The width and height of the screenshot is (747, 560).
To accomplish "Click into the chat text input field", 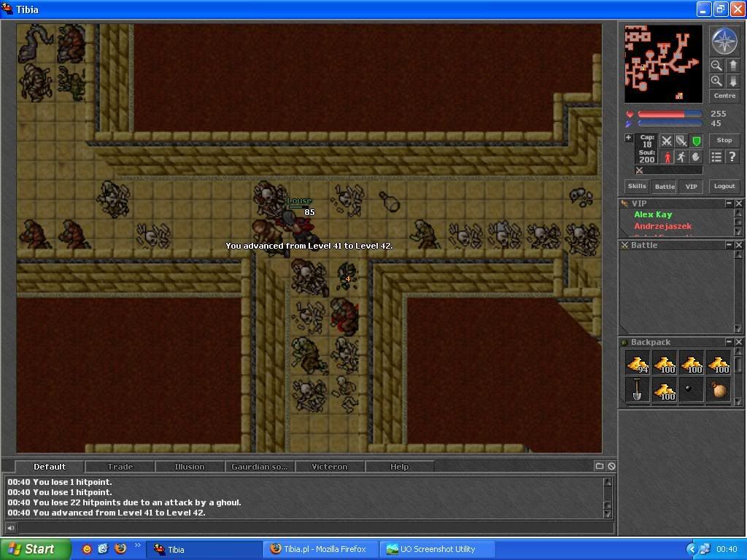I will click(x=315, y=527).
